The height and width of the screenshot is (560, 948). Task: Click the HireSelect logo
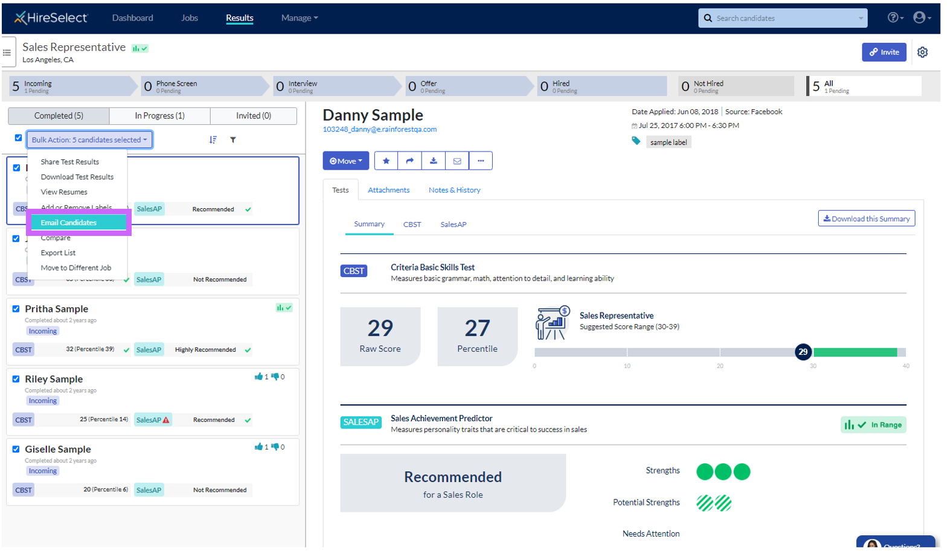point(51,18)
